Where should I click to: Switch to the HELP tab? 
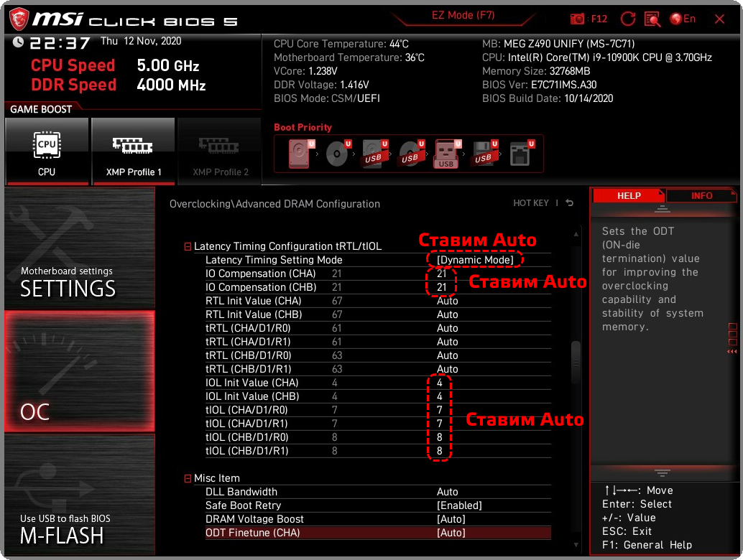pos(629,196)
